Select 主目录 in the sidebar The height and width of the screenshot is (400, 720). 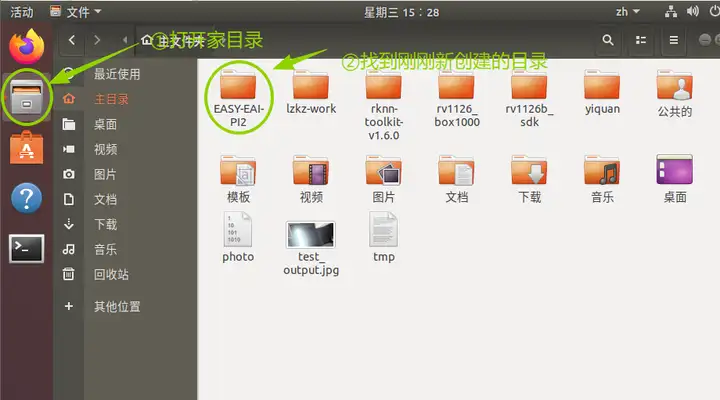[111, 99]
